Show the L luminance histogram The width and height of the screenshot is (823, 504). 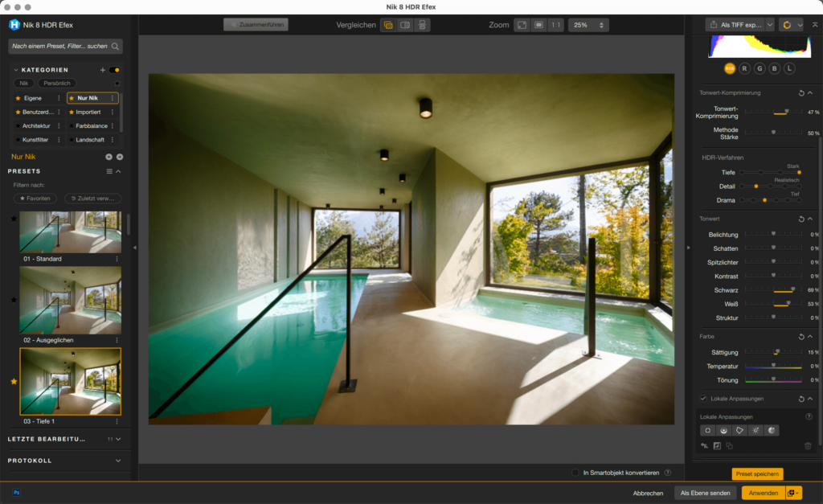point(789,69)
